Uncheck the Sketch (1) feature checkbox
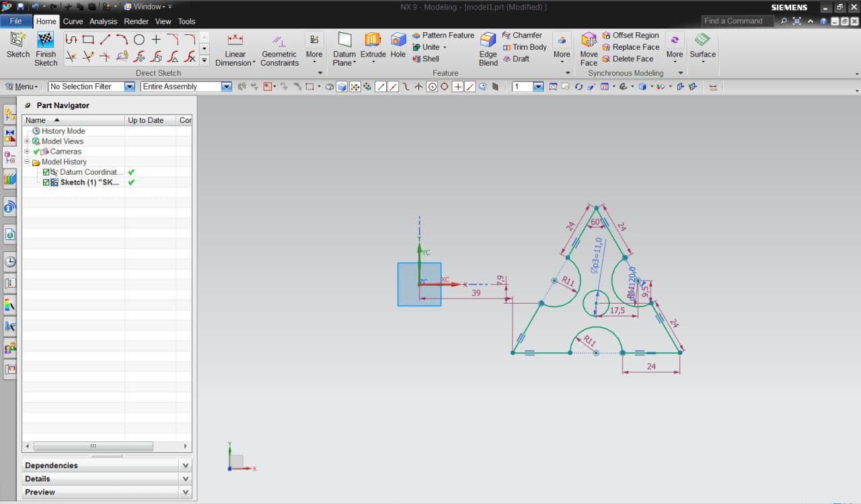The image size is (861, 504). [x=46, y=182]
